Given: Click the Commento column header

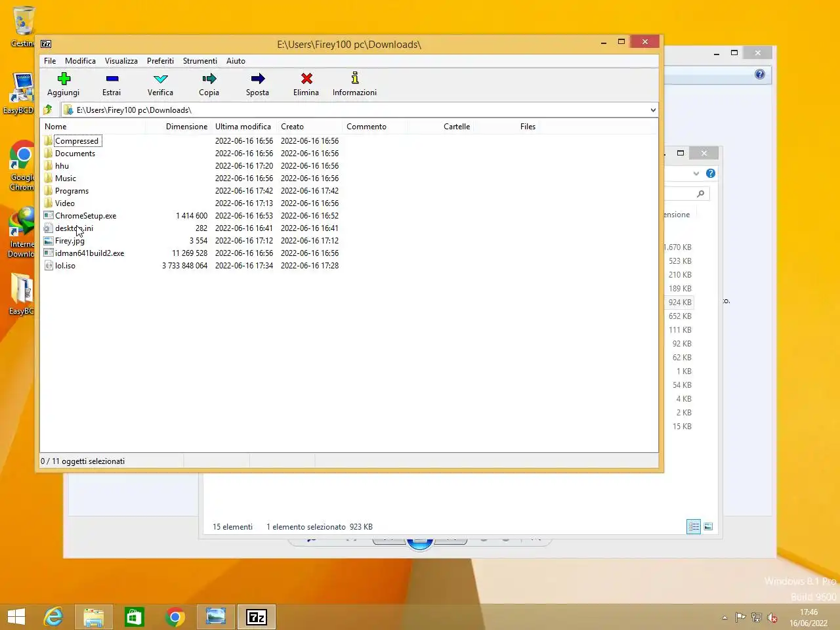Looking at the screenshot, I should point(375,127).
